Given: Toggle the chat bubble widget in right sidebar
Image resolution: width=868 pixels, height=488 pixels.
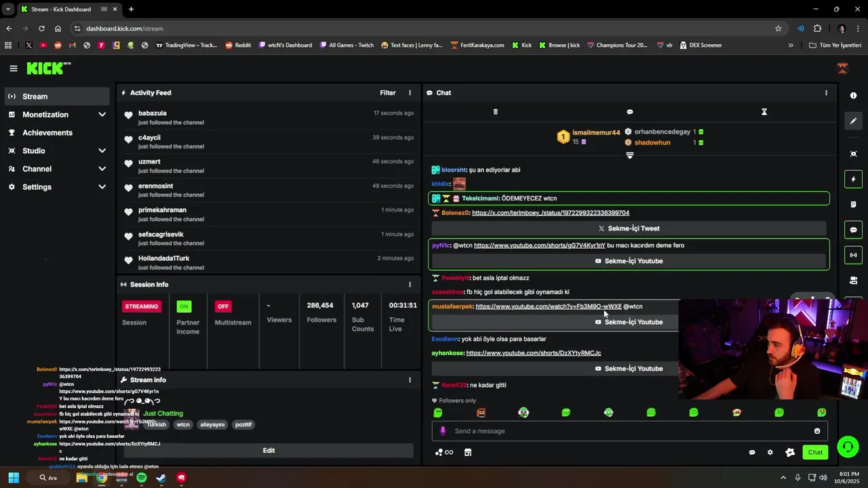Looking at the screenshot, I should point(853,230).
